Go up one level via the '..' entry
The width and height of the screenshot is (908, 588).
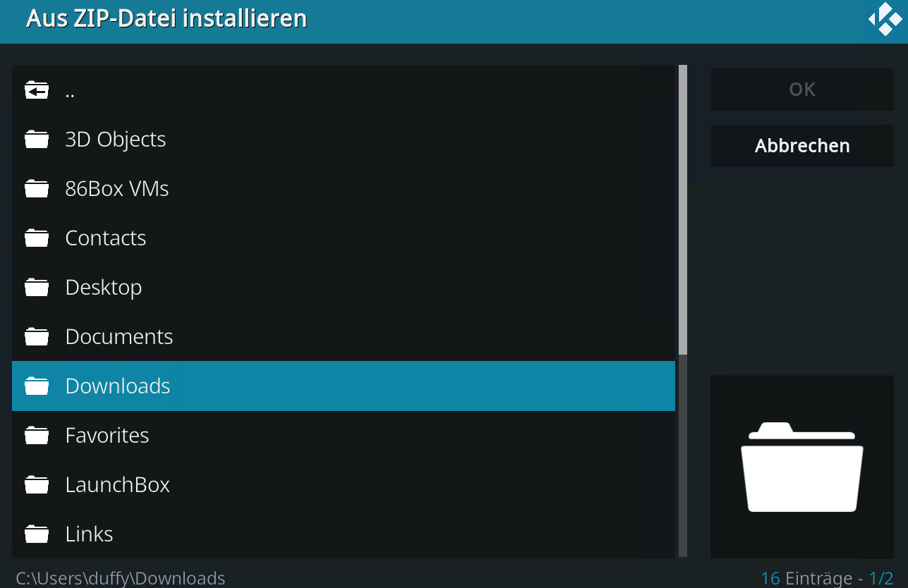point(344,90)
